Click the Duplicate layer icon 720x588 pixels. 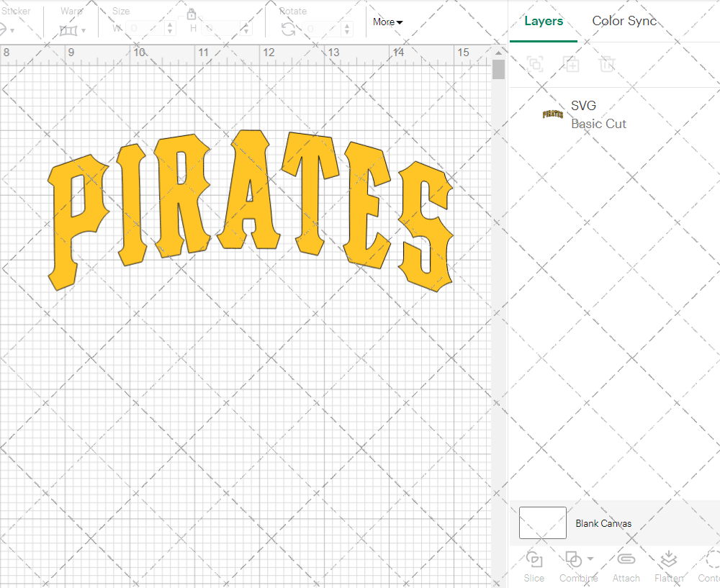click(571, 64)
